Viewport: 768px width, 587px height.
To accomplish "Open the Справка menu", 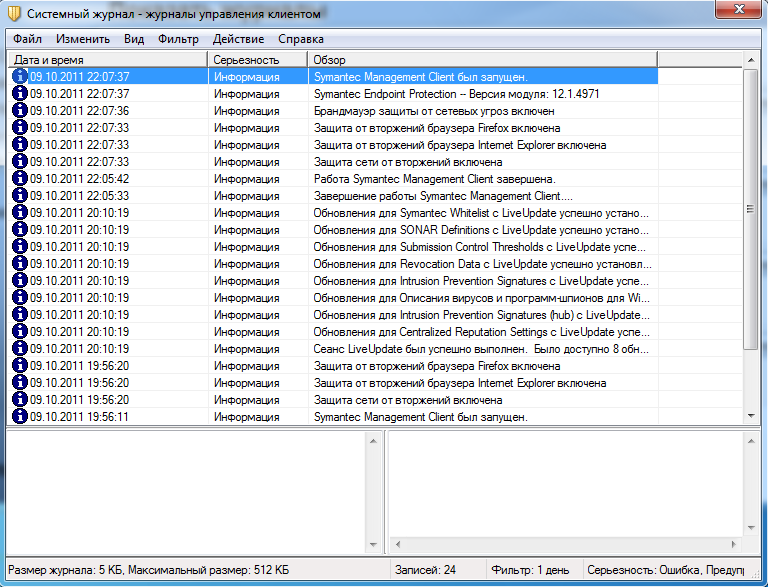I will point(301,39).
